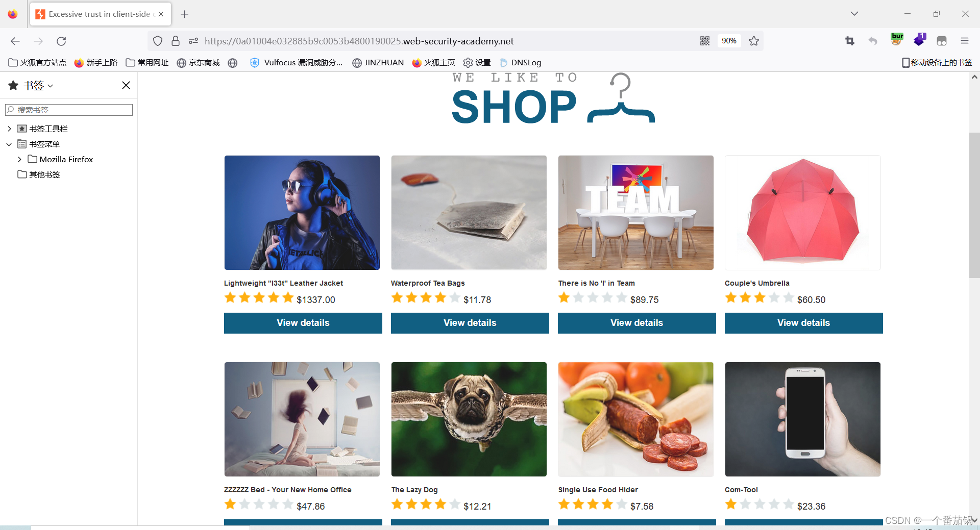
Task: Click the 90% zoom level indicator
Action: coord(729,41)
